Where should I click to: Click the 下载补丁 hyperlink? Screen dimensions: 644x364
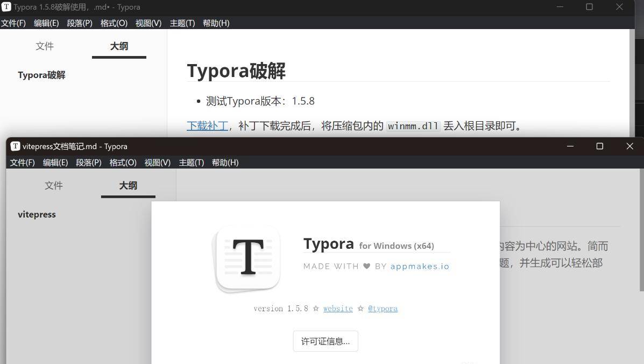tap(207, 125)
